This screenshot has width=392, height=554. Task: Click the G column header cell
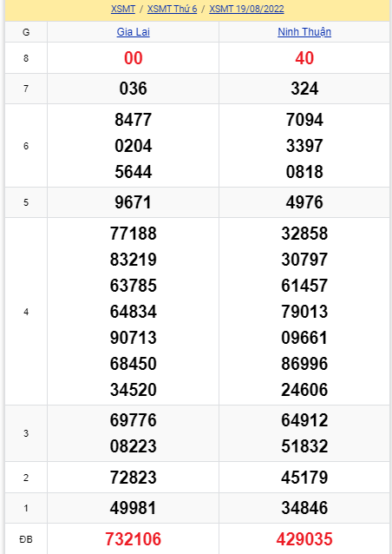coord(26,32)
